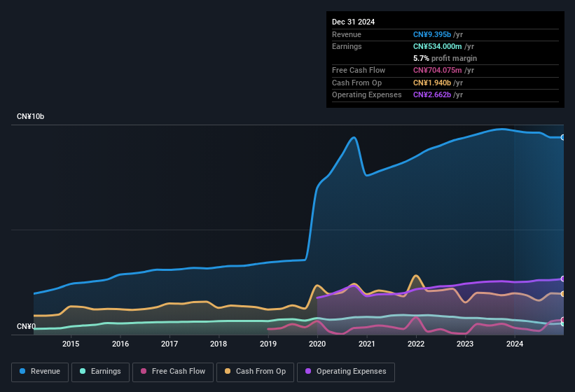
Task: Click the CN¥2.662b operating expenses value
Action: (432, 94)
